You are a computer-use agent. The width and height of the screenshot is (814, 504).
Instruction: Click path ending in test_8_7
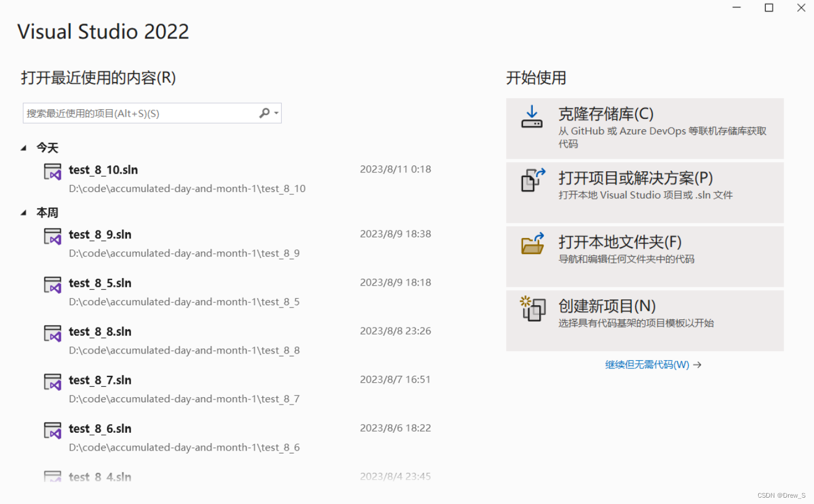pos(184,399)
